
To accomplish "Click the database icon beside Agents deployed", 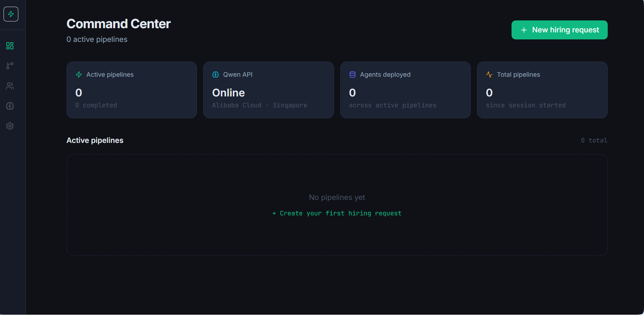I will coord(352,75).
